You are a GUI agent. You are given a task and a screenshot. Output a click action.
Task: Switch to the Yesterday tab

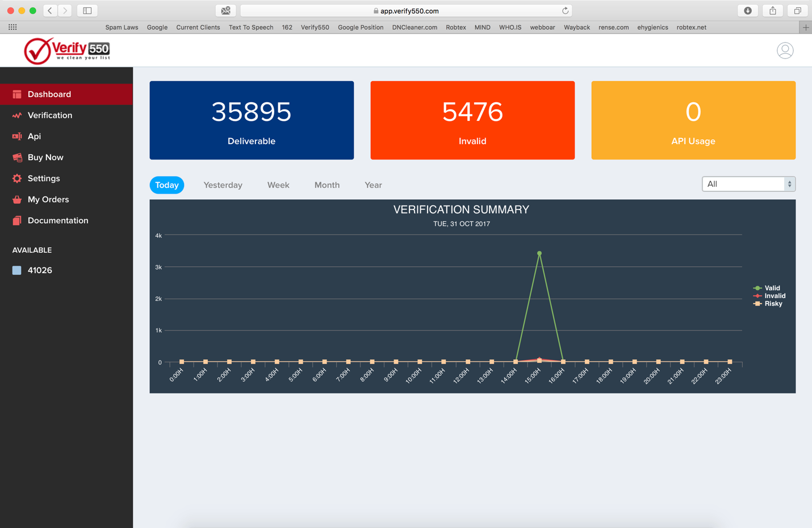pyautogui.click(x=223, y=185)
